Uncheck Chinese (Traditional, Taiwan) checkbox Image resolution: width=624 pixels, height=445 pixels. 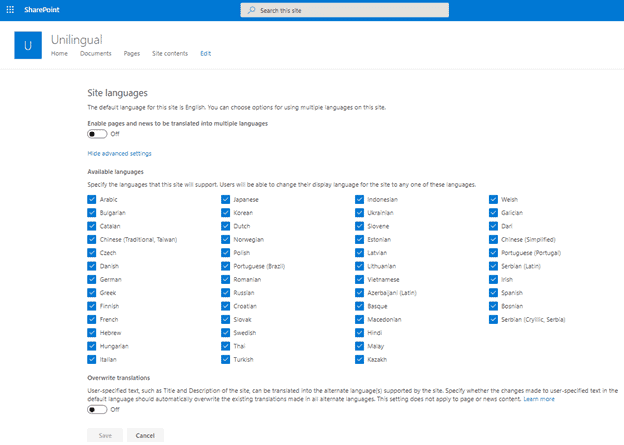(x=92, y=240)
